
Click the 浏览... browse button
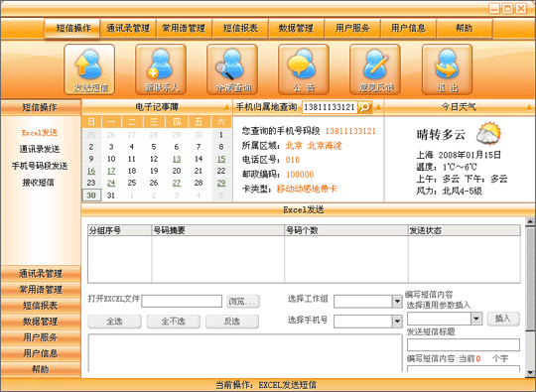click(243, 301)
